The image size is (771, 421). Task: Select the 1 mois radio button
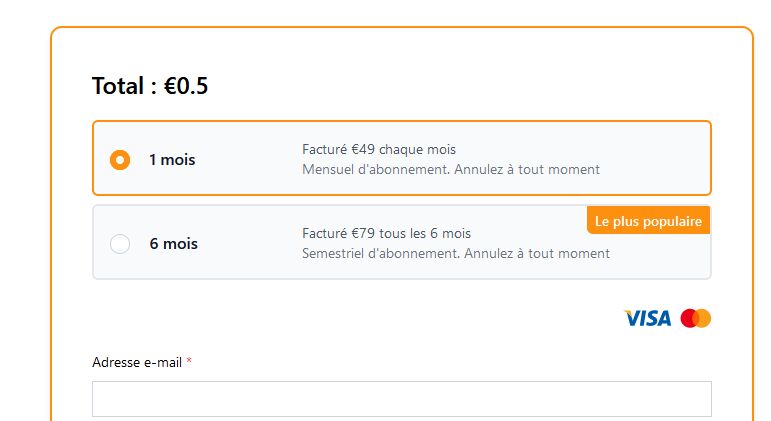pos(120,160)
